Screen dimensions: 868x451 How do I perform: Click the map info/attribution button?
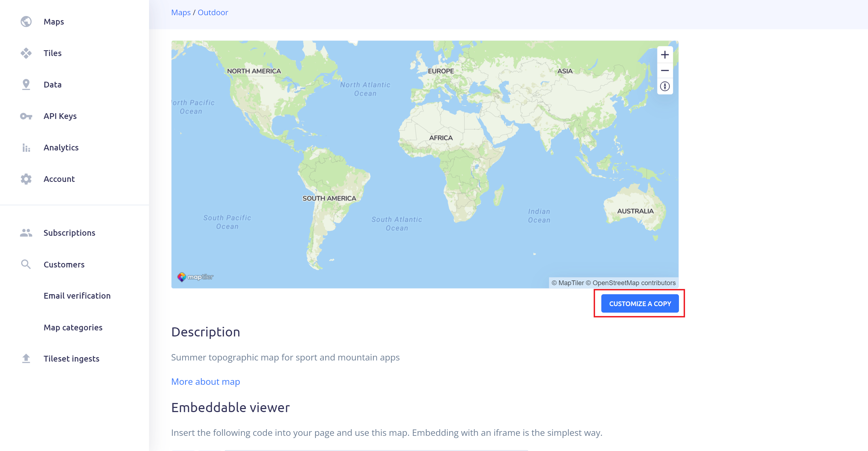coord(665,87)
